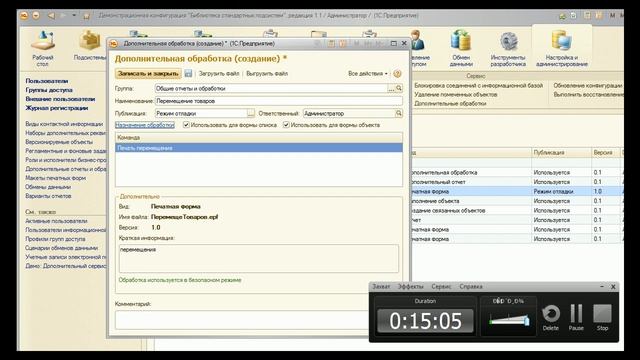Click the Загрузить файл button
Screen dimensions: 640x360
219,73
